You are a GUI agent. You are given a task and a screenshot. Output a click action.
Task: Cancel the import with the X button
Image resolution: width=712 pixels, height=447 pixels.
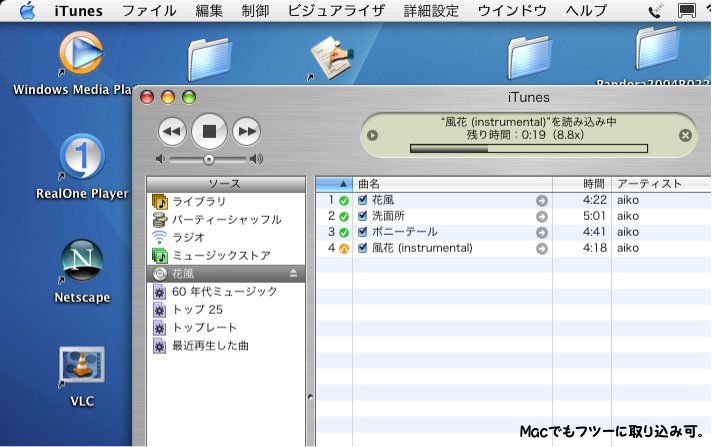[x=685, y=135]
